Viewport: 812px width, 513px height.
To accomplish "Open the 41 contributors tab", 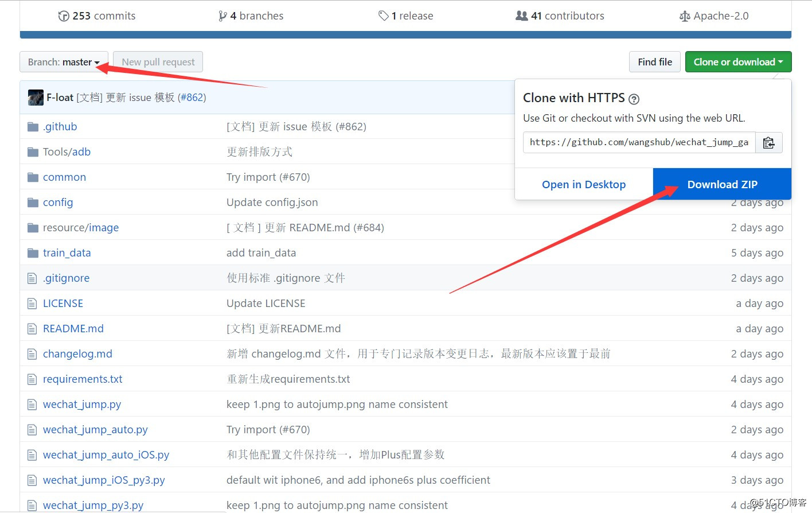I will (560, 16).
